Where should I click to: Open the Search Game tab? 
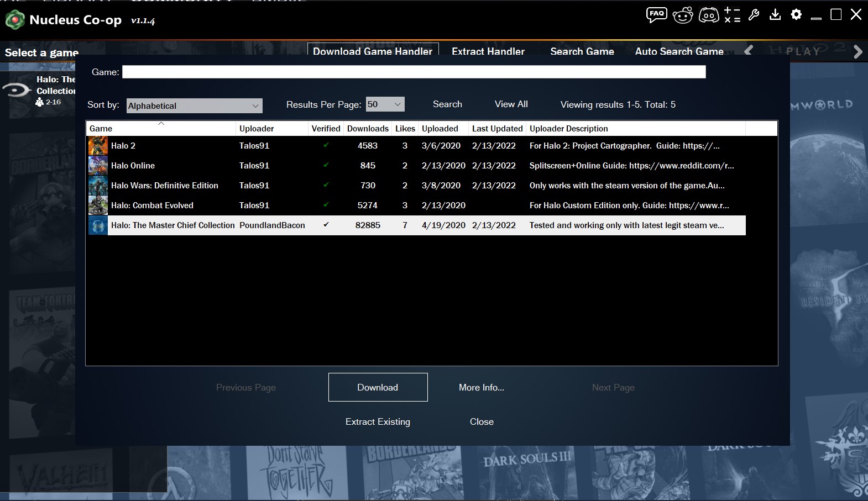tap(582, 51)
